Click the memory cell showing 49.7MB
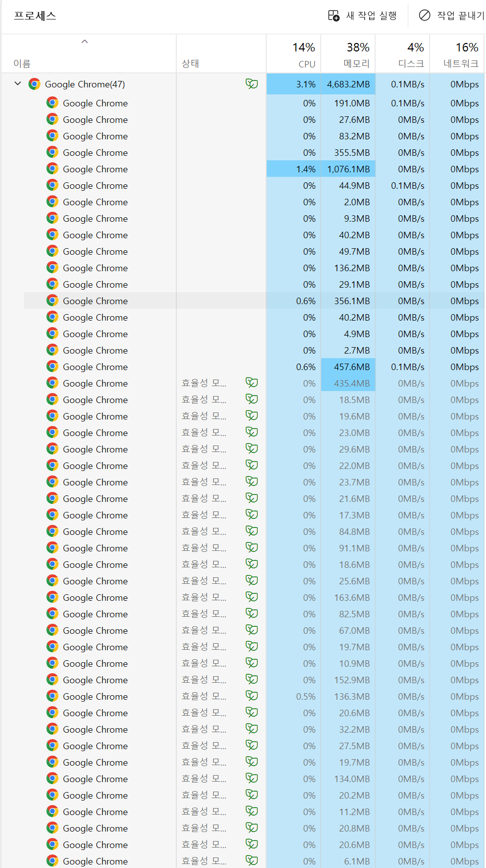Image resolution: width=486 pixels, height=868 pixels. (x=348, y=251)
